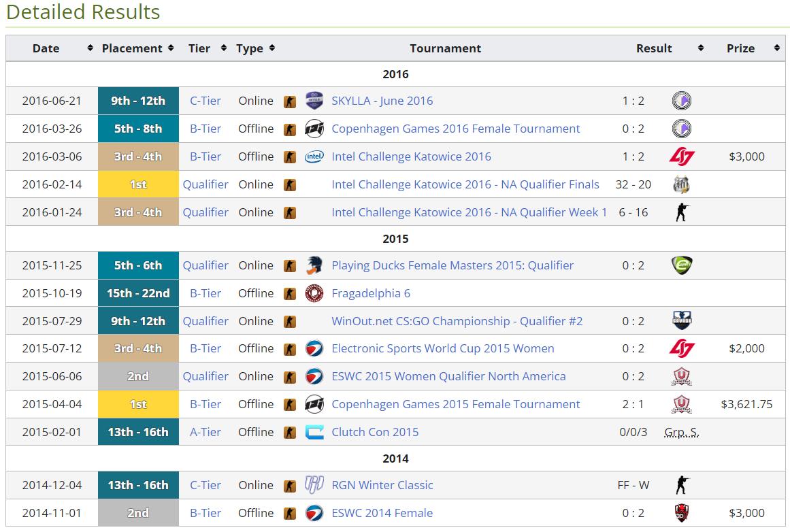Screen dimensions: 790x532
Task: Sort table by Placement column arrows
Action: tap(171, 48)
